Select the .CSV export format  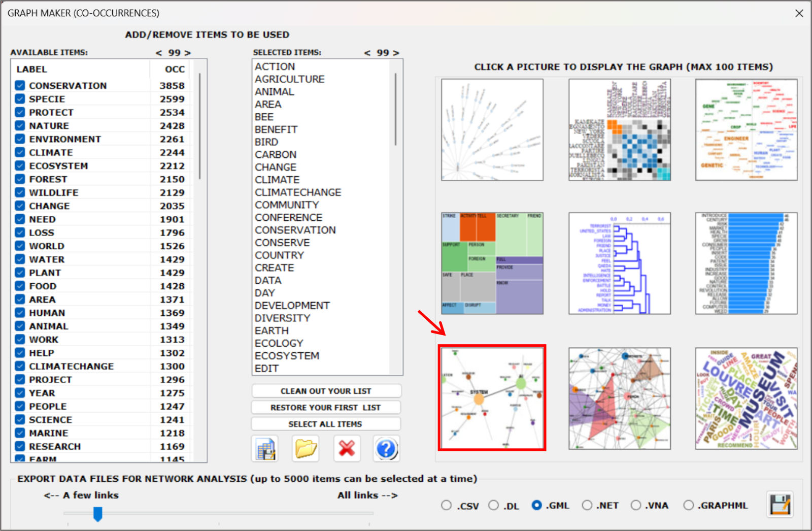tap(446, 505)
